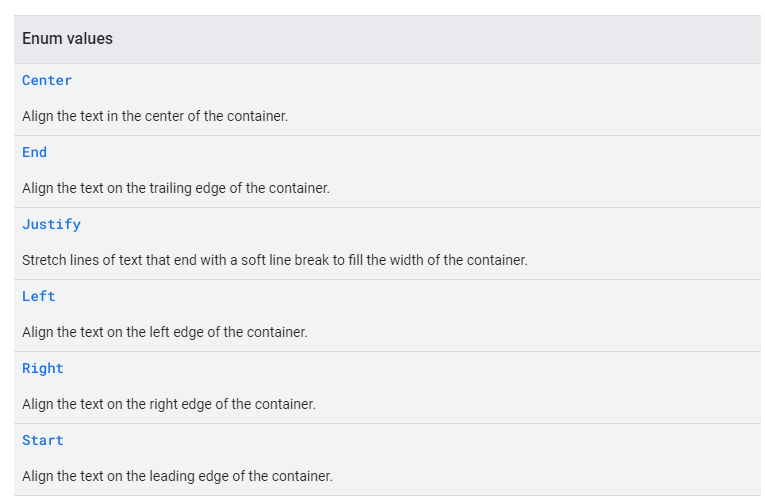This screenshot has height=500, width=765.
Task: Click the Start alignment description sentence
Action: (177, 476)
